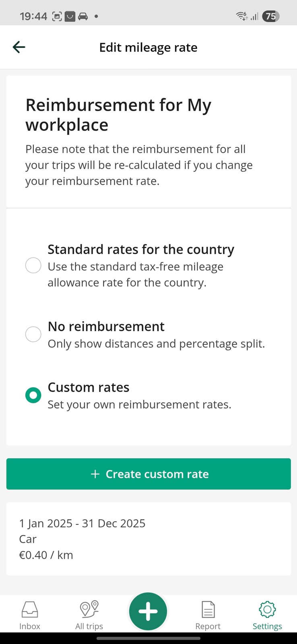This screenshot has width=297, height=644.
Task: Open the All trips map pin icon
Action: pyautogui.click(x=89, y=609)
